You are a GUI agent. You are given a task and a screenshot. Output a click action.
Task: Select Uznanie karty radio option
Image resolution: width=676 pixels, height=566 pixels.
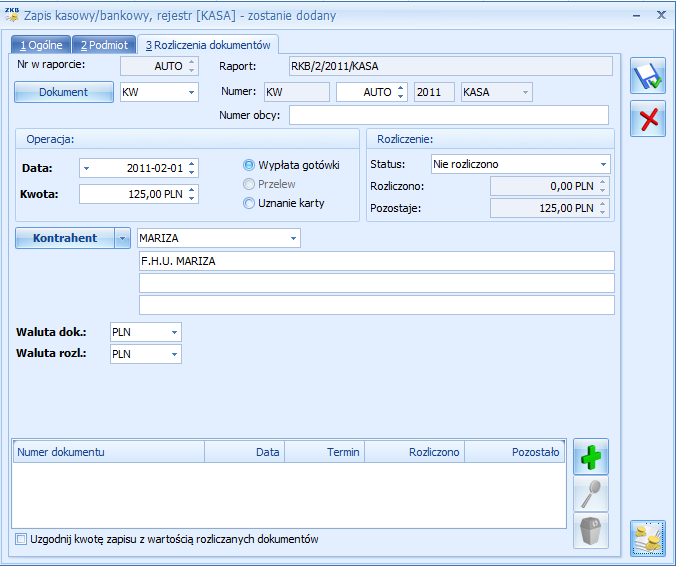pos(249,203)
